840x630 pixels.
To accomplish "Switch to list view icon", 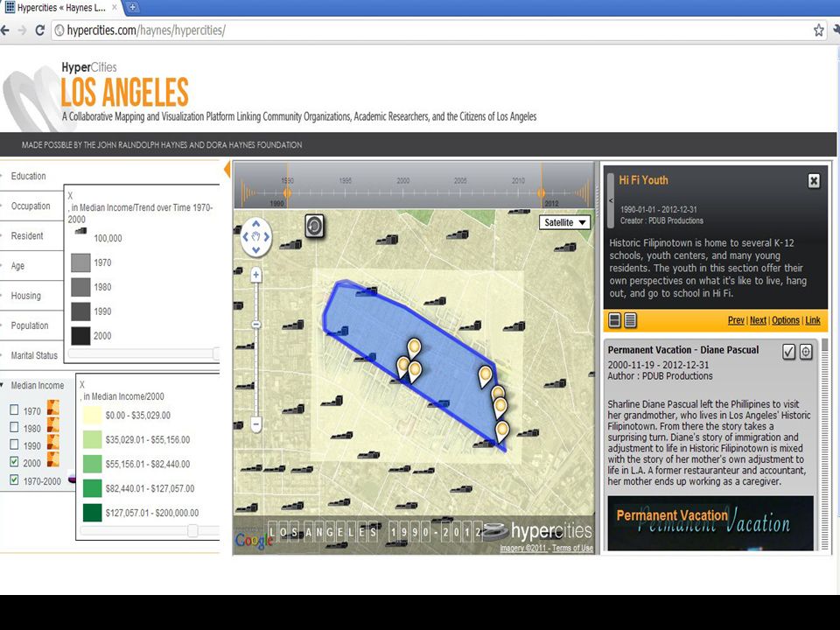I will 631,320.
